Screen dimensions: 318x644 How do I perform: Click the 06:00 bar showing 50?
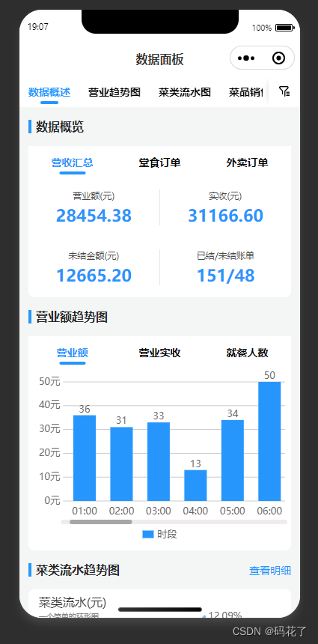269,441
